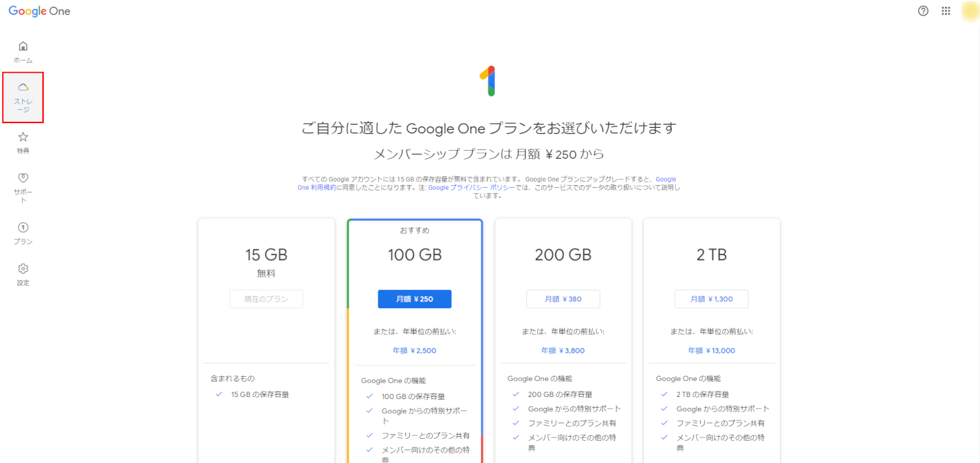Choose 2 TB annual ¥13,000 link

click(x=711, y=351)
